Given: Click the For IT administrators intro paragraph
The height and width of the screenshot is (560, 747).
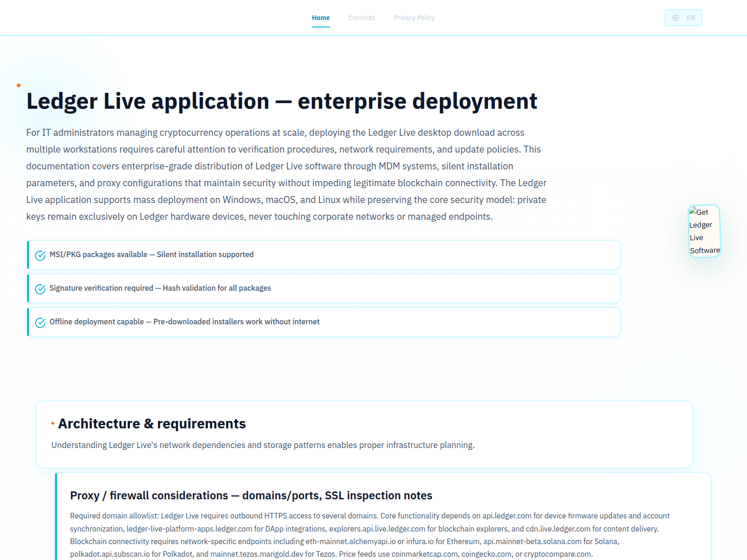Looking at the screenshot, I should tap(286, 175).
